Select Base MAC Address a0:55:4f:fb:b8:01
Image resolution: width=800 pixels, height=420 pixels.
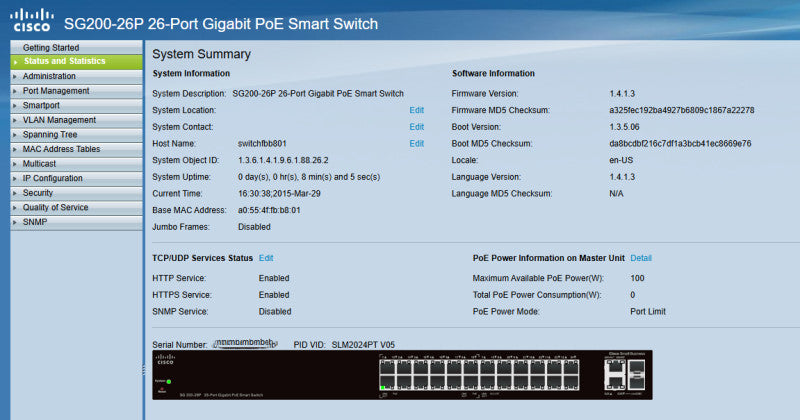[x=269, y=210]
